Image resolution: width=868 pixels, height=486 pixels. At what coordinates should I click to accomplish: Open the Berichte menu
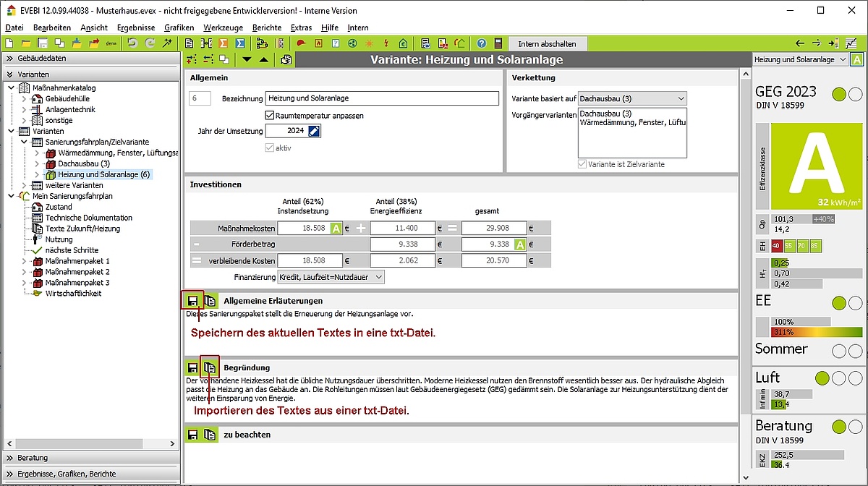coord(267,27)
